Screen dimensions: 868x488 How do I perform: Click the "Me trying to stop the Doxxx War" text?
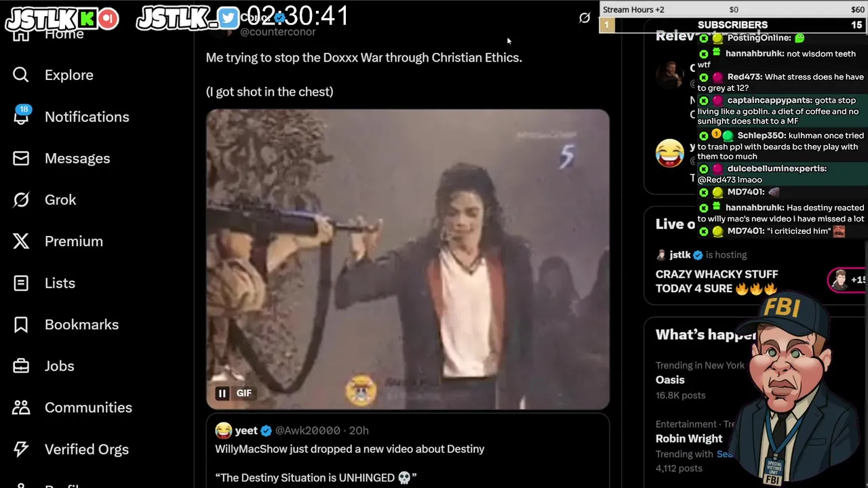tap(364, 58)
